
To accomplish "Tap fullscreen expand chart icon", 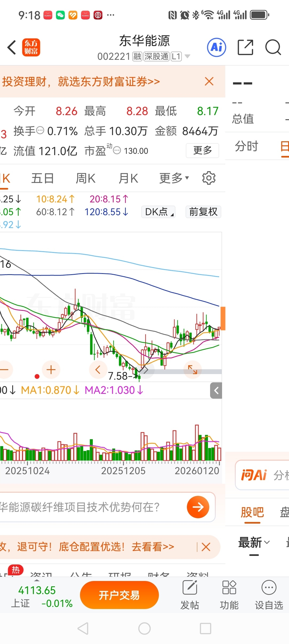I will click(192, 370).
